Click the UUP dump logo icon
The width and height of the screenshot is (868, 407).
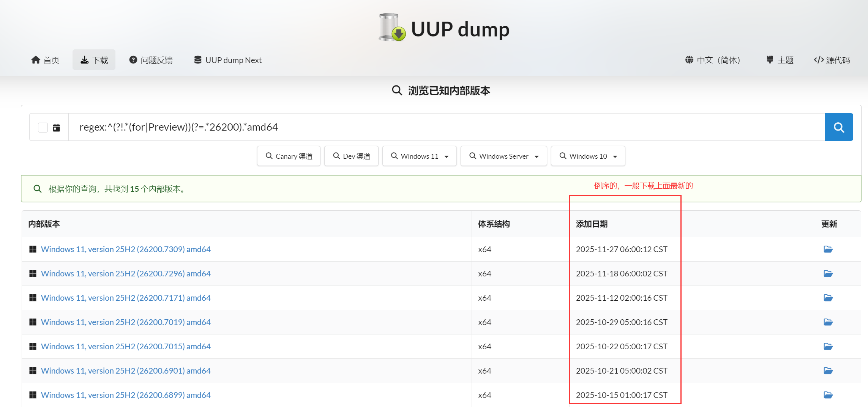coord(392,27)
